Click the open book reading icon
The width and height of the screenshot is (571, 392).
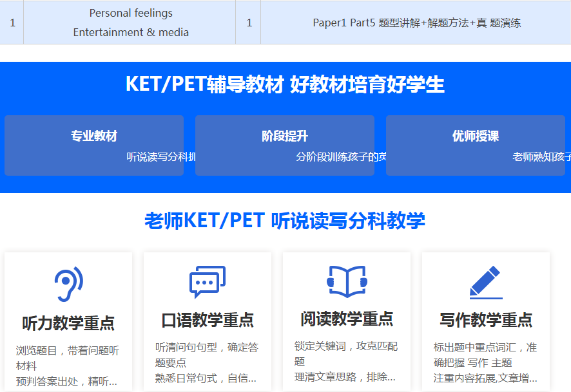point(347,281)
